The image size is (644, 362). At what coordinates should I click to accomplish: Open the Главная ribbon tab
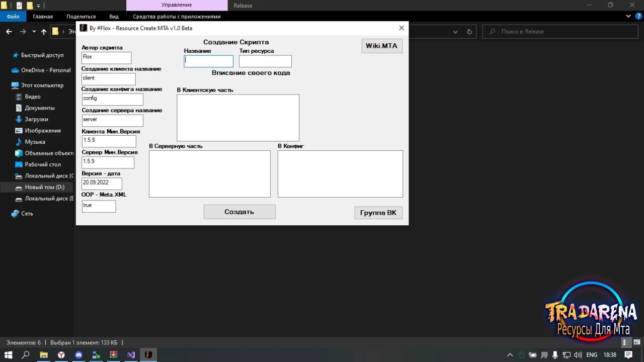[x=43, y=16]
